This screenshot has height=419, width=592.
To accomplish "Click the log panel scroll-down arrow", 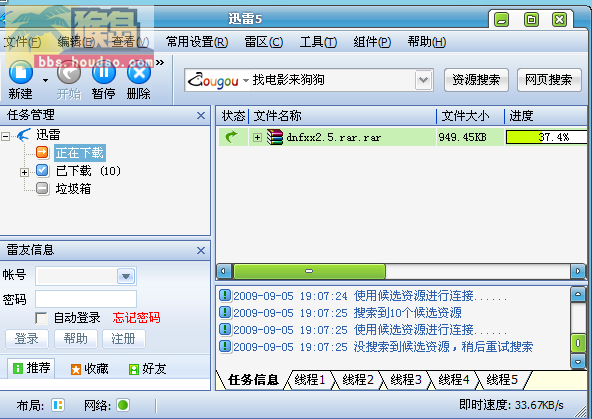I will 578,361.
